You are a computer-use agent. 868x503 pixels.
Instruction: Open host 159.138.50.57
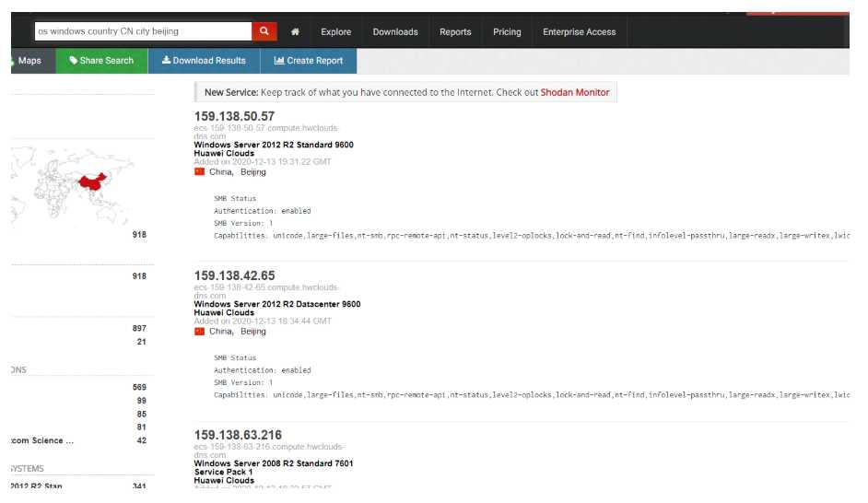tap(234, 116)
